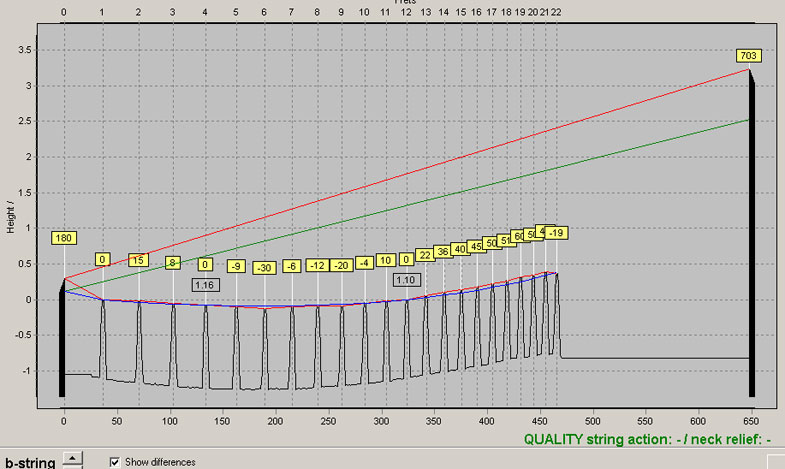Viewport: 785px width, 469px height.
Task: Click the QUALITY string action status text
Action: (647, 439)
